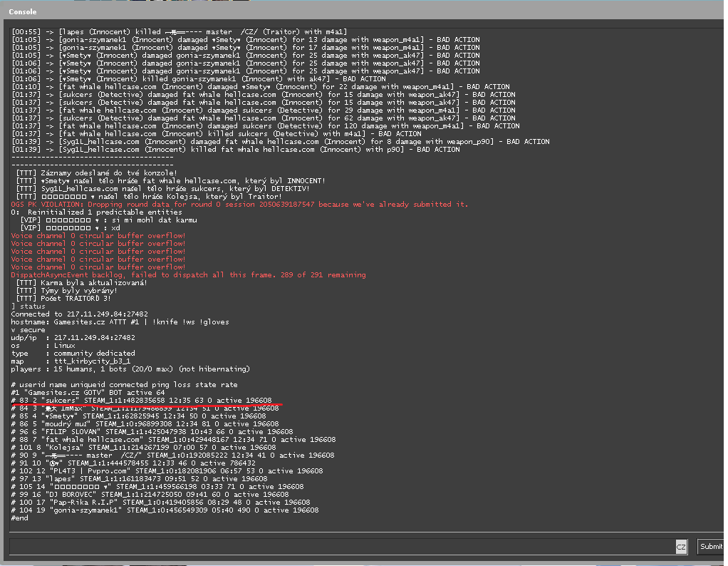Image resolution: width=728 pixels, height=566 pixels.
Task: Select the PL4T3 | Pvpro.com player row
Action: point(167,470)
